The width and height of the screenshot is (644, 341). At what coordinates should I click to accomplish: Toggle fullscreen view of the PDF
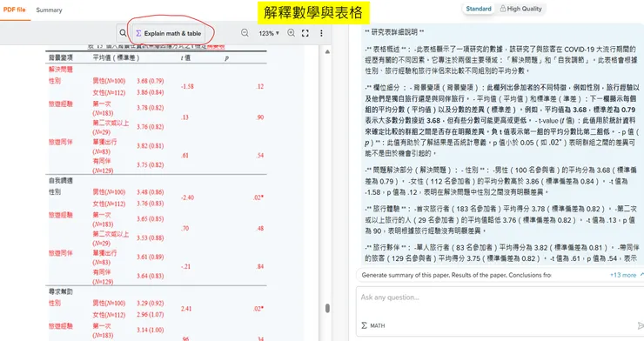coord(305,33)
